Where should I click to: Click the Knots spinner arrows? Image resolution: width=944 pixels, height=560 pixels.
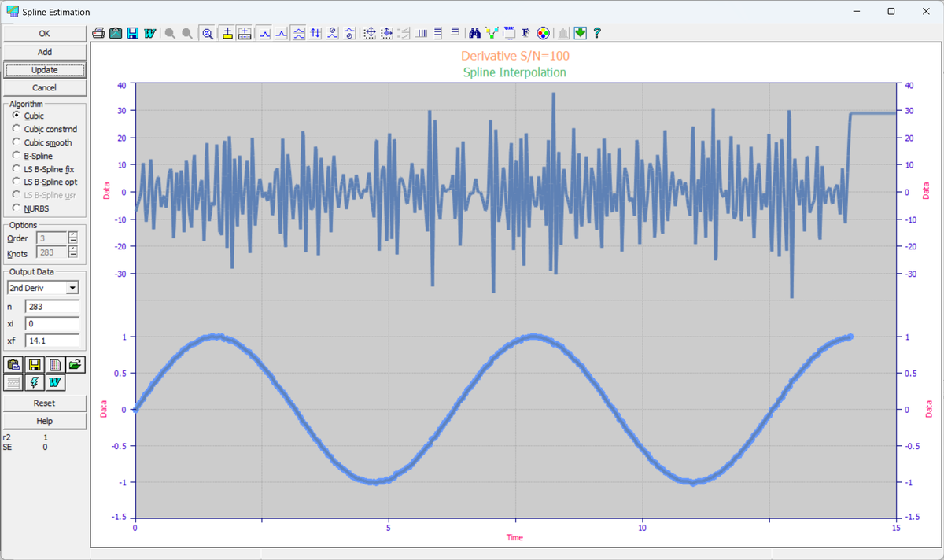[73, 253]
